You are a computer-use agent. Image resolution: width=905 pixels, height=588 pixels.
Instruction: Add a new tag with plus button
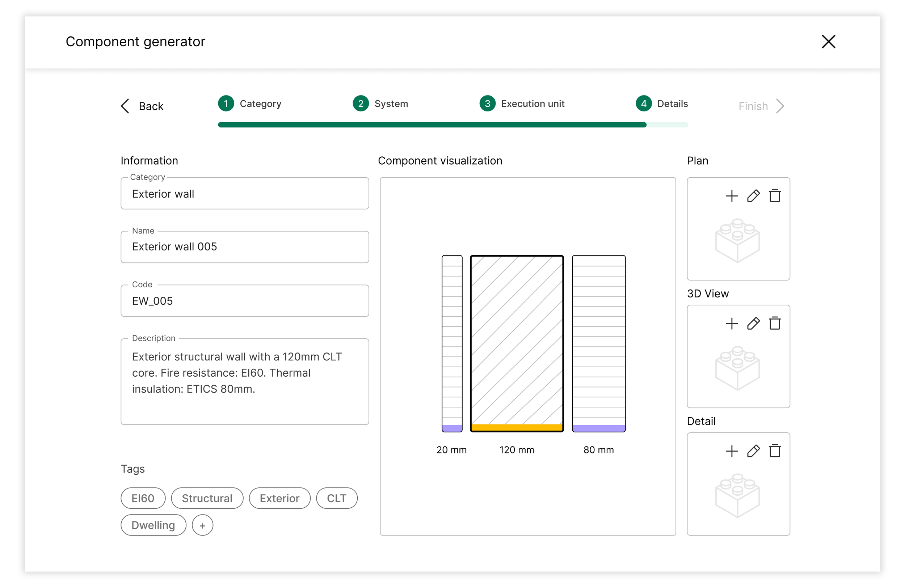click(x=203, y=526)
